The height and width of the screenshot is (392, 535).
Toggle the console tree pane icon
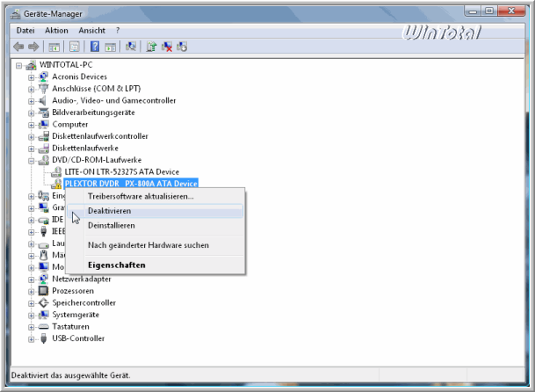[x=54, y=47]
